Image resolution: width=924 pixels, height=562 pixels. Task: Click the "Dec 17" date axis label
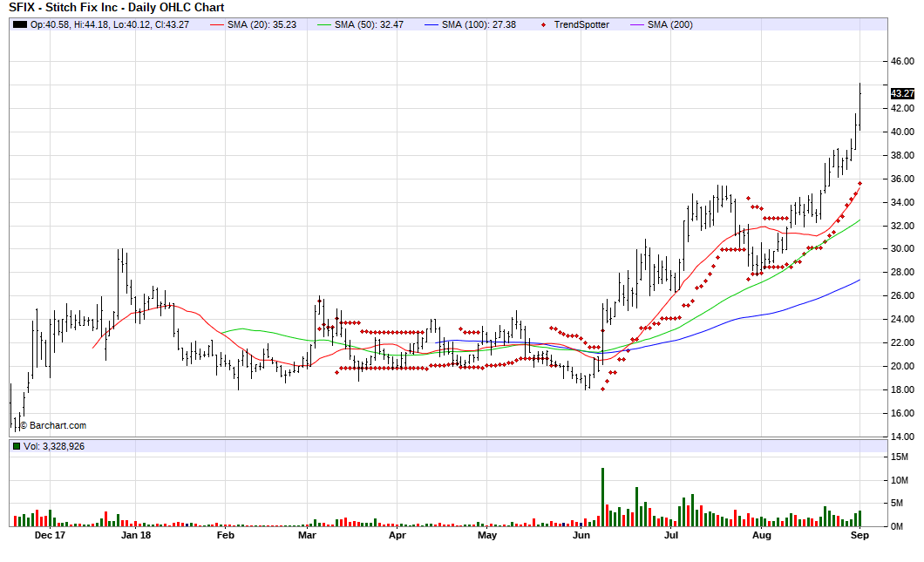pos(50,535)
